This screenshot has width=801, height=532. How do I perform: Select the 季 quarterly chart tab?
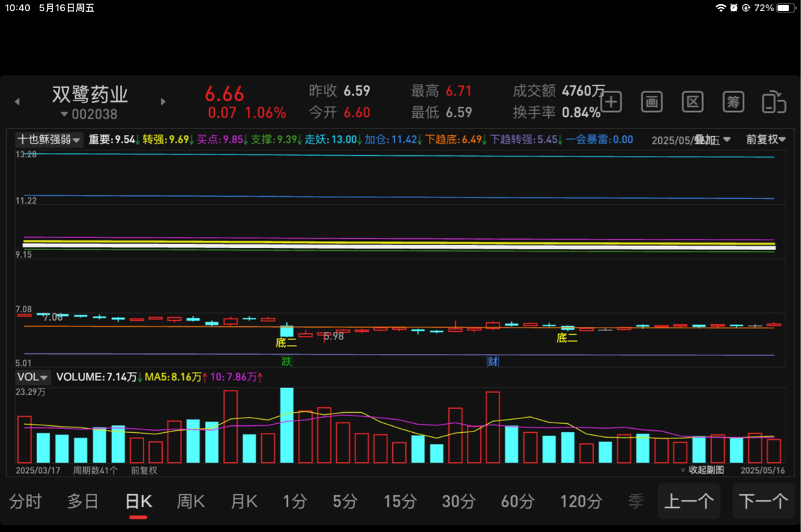pyautogui.click(x=636, y=502)
